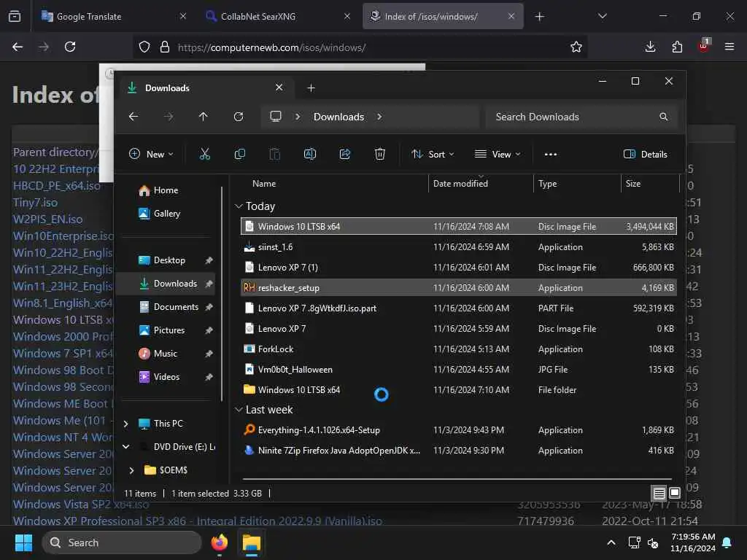747x560 pixels.
Task: Click the PC monitor icon in the address bar
Action: coord(276,117)
